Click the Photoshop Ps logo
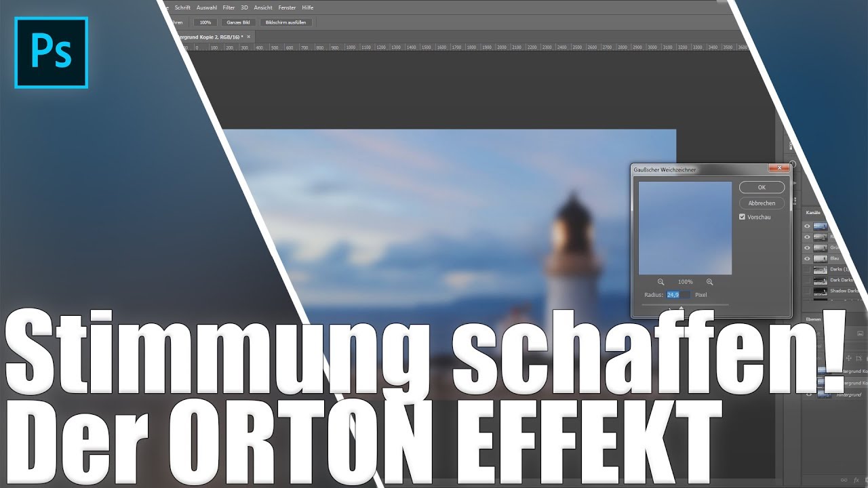The image size is (868, 488). tap(52, 53)
